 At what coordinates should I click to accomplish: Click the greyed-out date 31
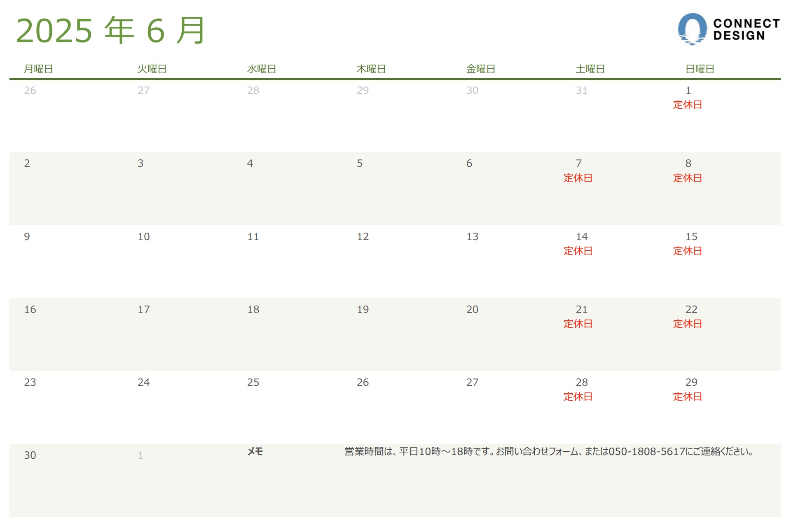click(582, 90)
